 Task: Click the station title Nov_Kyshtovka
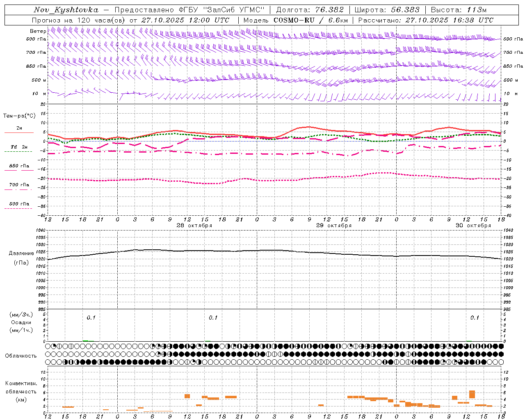coord(66,10)
